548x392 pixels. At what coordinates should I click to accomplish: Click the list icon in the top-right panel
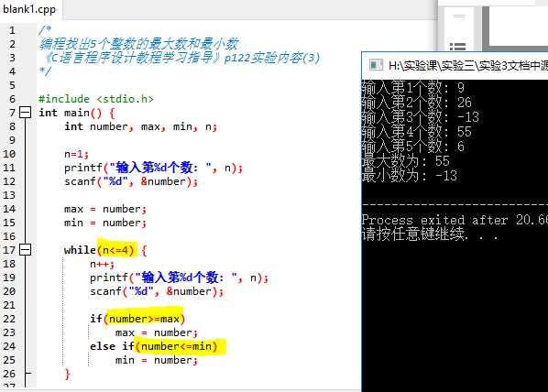tap(458, 46)
